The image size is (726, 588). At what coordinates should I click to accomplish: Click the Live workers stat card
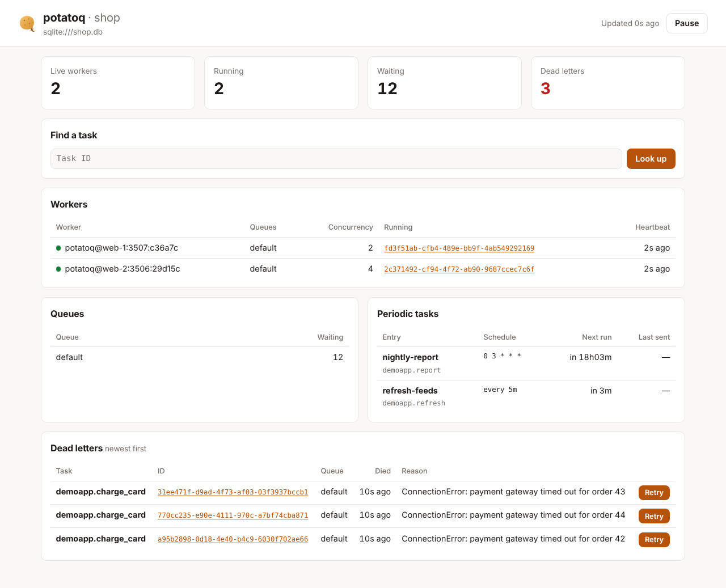[118, 83]
